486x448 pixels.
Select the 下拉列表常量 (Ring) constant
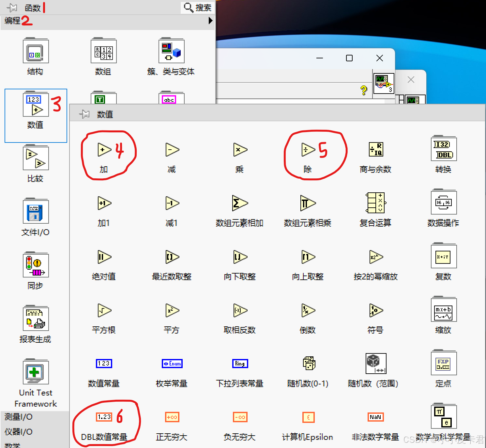tap(240, 364)
